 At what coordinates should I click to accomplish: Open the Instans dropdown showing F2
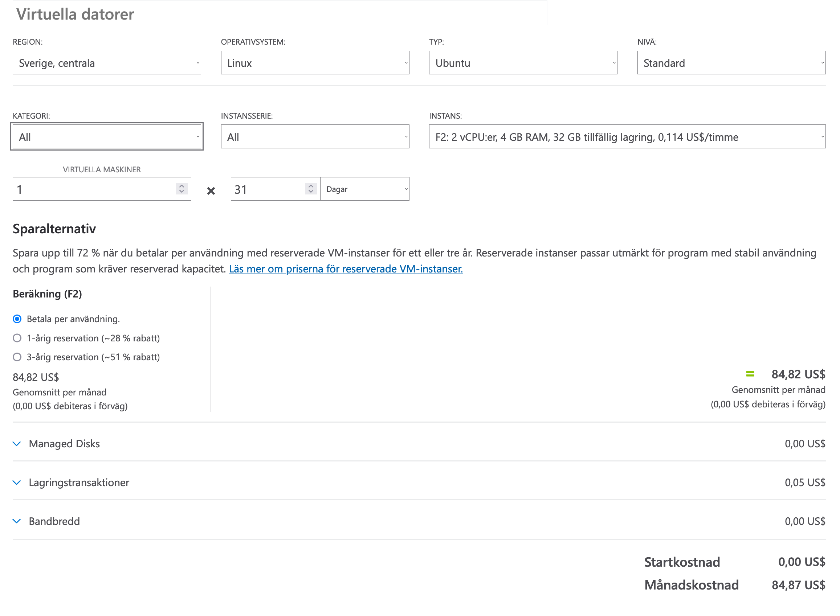pyautogui.click(x=627, y=136)
